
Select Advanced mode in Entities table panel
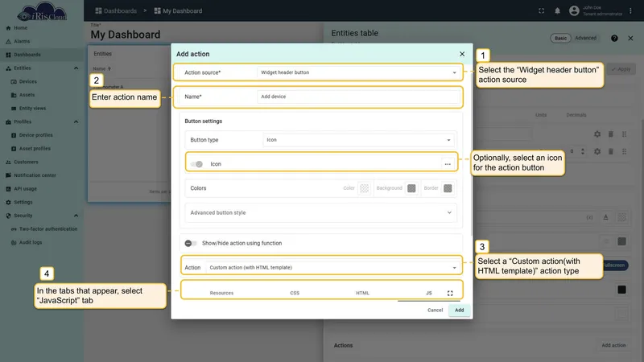pyautogui.click(x=586, y=38)
